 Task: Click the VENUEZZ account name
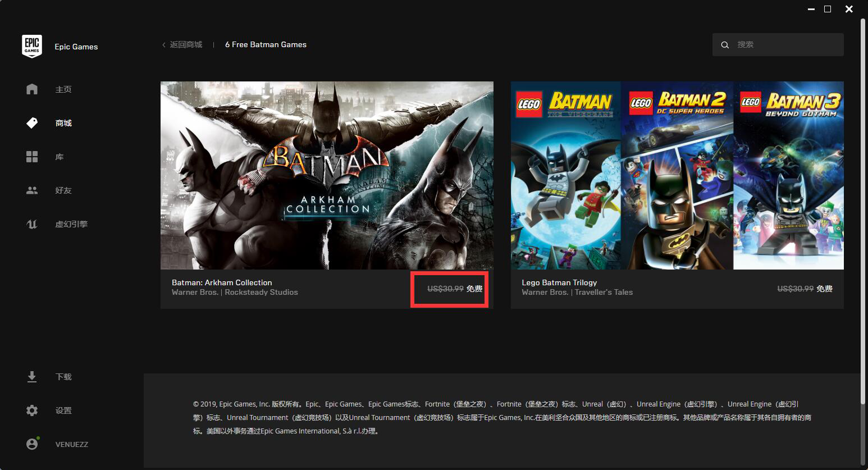[x=72, y=444]
